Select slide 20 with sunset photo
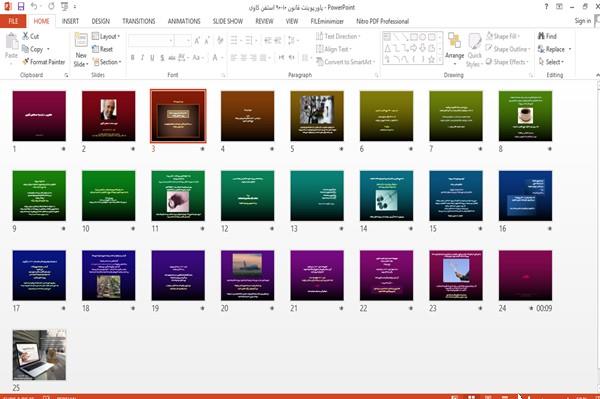The width and height of the screenshot is (600, 399). [248, 275]
